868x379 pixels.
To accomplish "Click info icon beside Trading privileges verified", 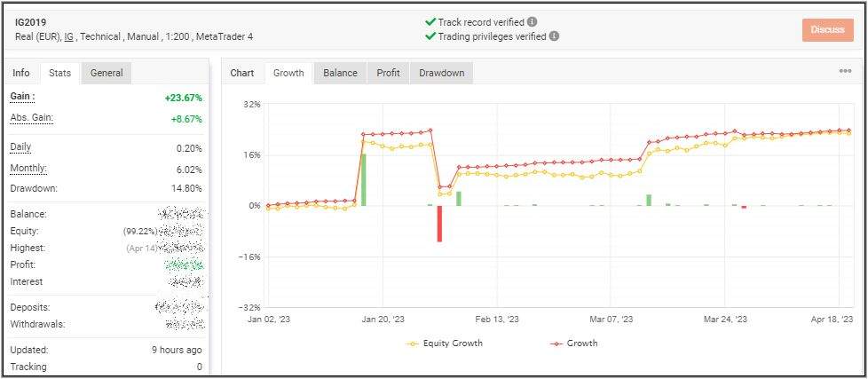I will coord(554,36).
